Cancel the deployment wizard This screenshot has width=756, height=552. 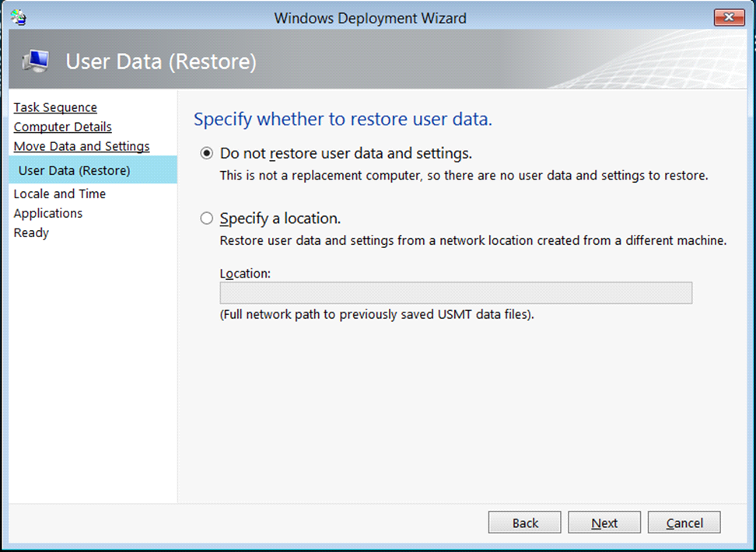coord(684,522)
